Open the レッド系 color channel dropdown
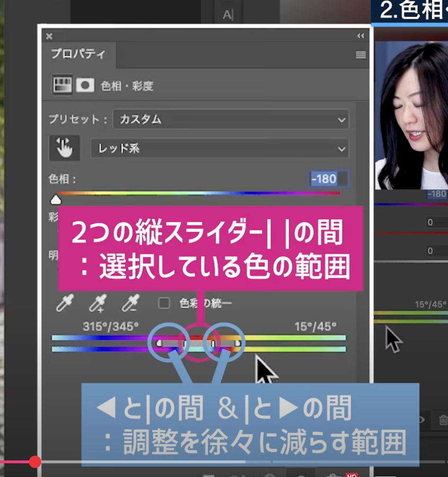The height and width of the screenshot is (477, 448). click(x=220, y=149)
